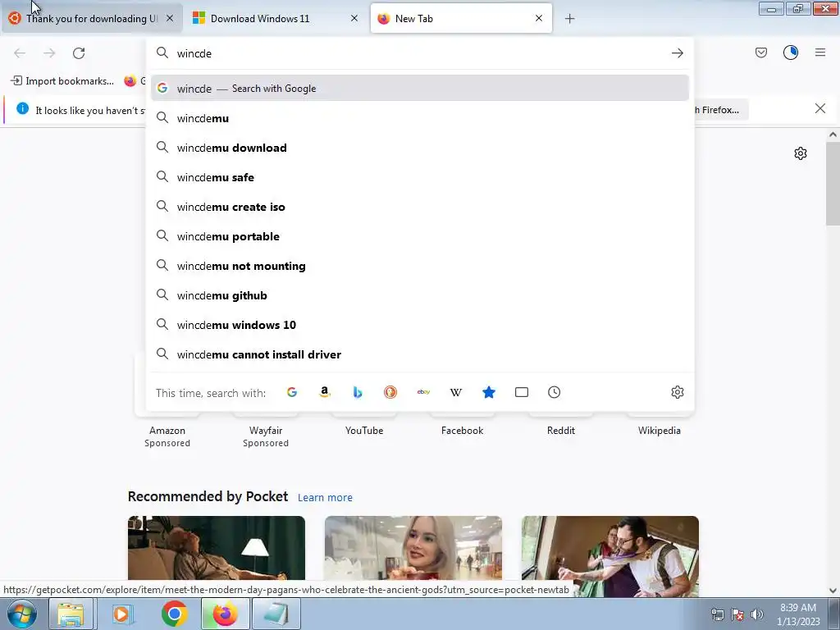840x630 pixels.
Task: Search history using the clock icon
Action: pyautogui.click(x=554, y=392)
